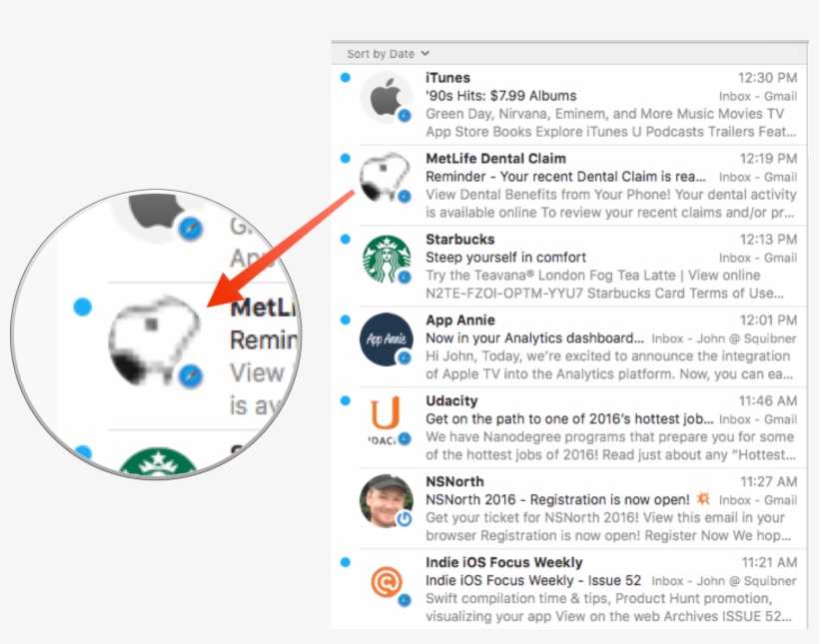Viewport: 819px width, 644px height.
Task: Click the 12:30 PM timestamp
Action: click(767, 78)
